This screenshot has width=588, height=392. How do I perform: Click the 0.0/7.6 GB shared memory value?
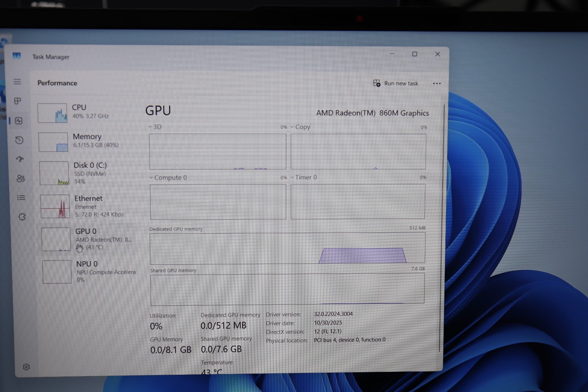click(221, 349)
